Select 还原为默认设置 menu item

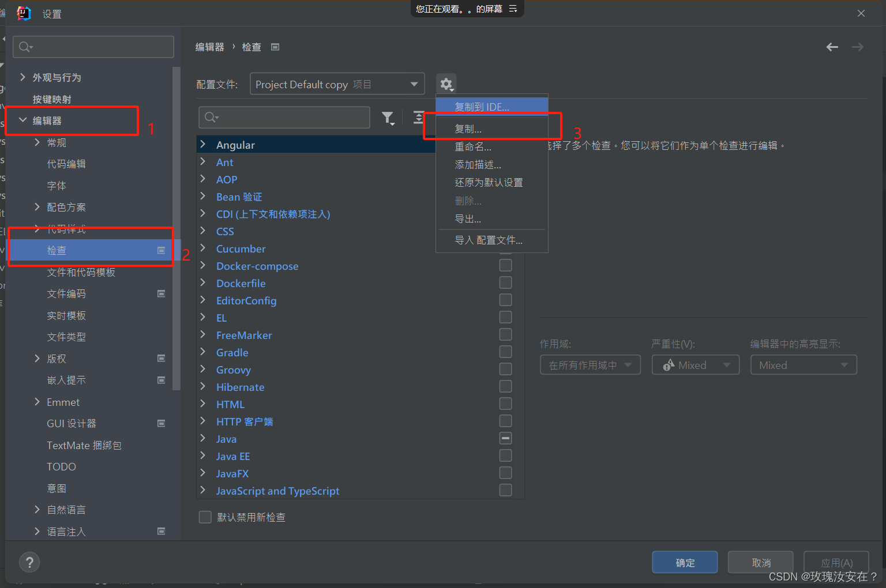tap(491, 182)
